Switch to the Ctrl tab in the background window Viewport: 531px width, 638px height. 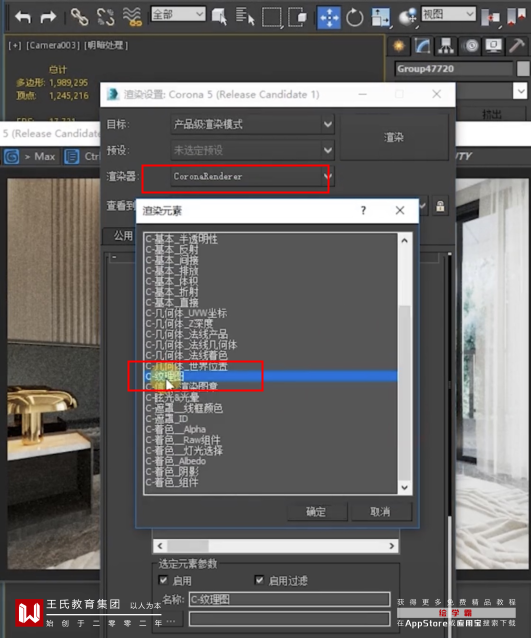click(92, 156)
